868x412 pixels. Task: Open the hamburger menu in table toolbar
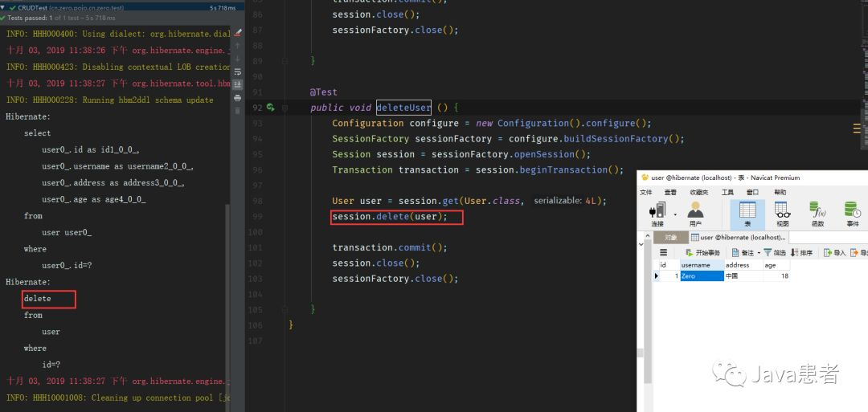pos(663,253)
